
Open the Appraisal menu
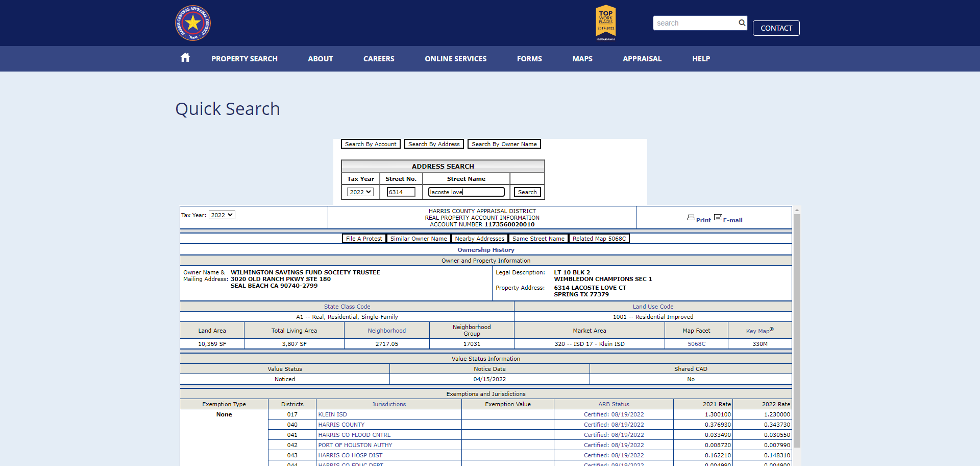(x=642, y=59)
